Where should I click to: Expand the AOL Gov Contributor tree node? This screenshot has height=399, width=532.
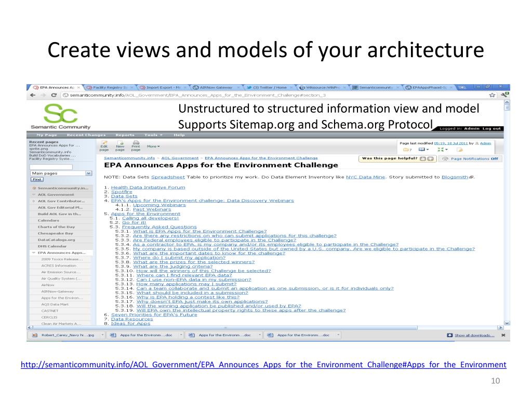point(34,201)
